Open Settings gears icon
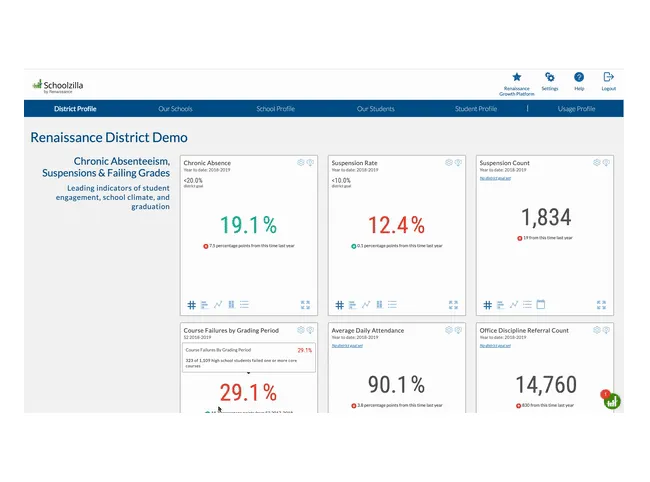Screen dimensions: 650x482 pyautogui.click(x=550, y=77)
